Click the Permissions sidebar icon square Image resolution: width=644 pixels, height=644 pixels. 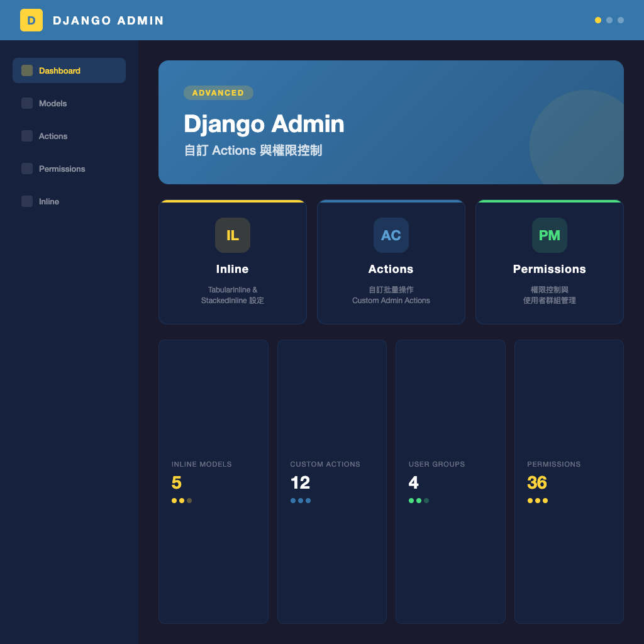27,169
